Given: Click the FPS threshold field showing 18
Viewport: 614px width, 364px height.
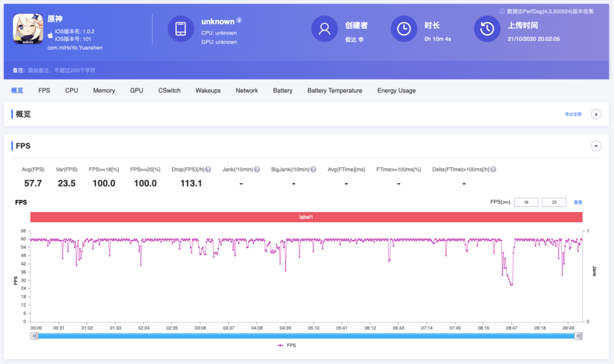Looking at the screenshot, I should click(525, 202).
